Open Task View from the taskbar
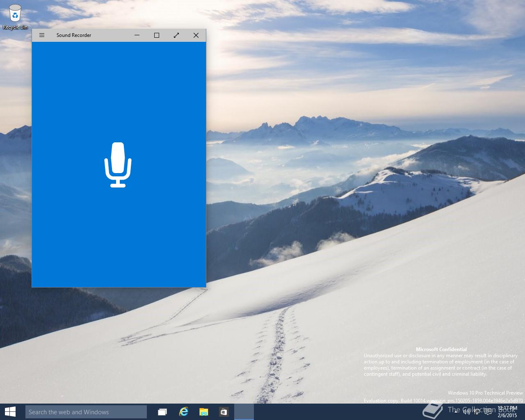The height and width of the screenshot is (420, 525). pos(162,412)
